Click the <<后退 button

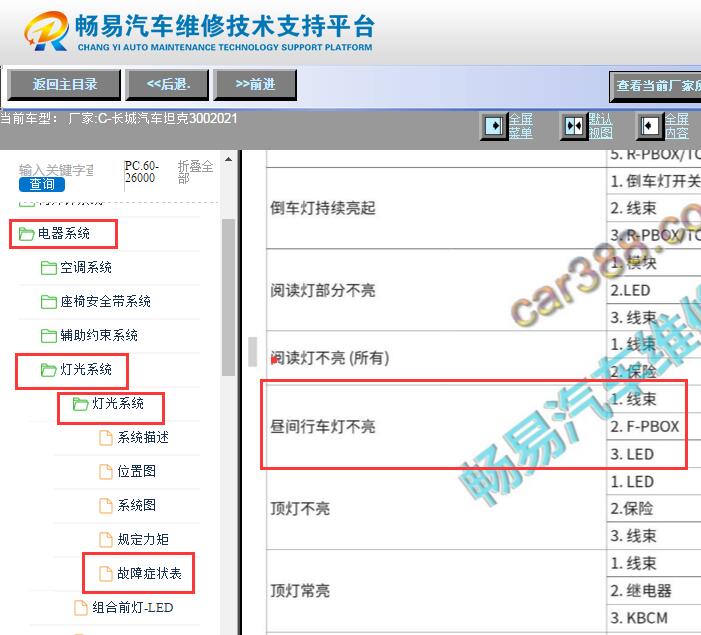[x=168, y=84]
